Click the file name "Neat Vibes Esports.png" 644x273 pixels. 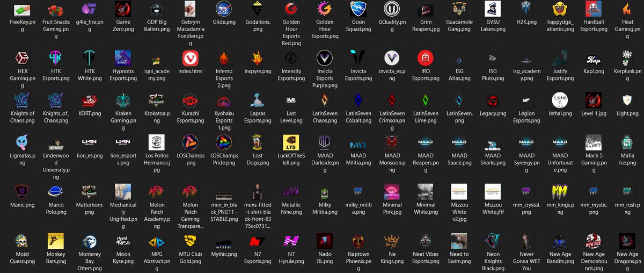tap(425, 257)
